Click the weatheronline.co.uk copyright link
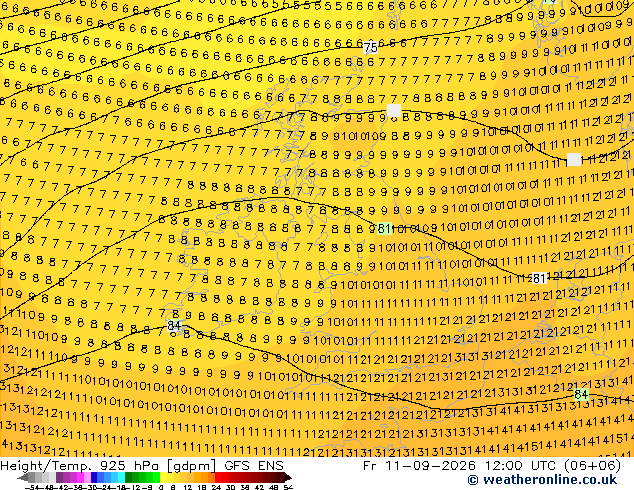 pos(542,480)
